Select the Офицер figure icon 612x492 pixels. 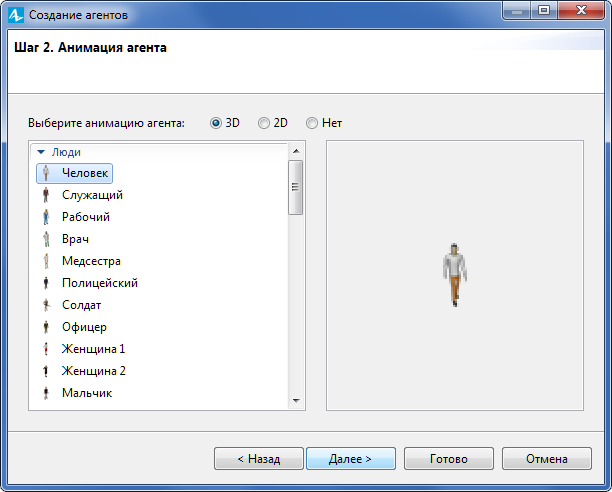point(46,327)
